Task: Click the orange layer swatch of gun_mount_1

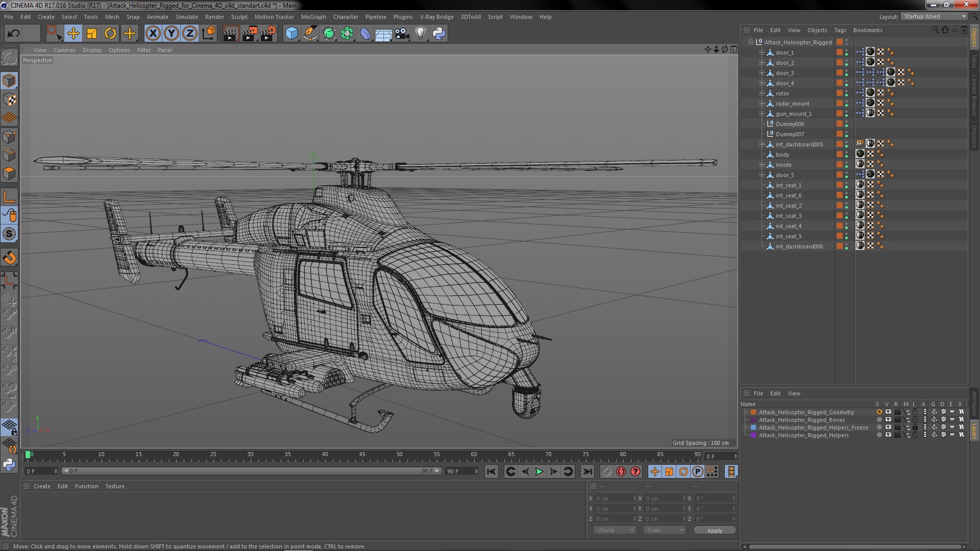Action: click(x=839, y=114)
